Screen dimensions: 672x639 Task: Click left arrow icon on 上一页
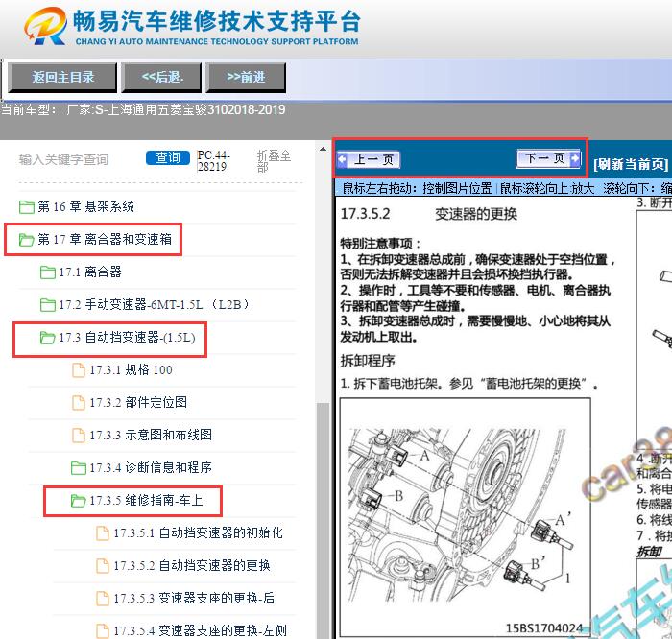(x=342, y=159)
